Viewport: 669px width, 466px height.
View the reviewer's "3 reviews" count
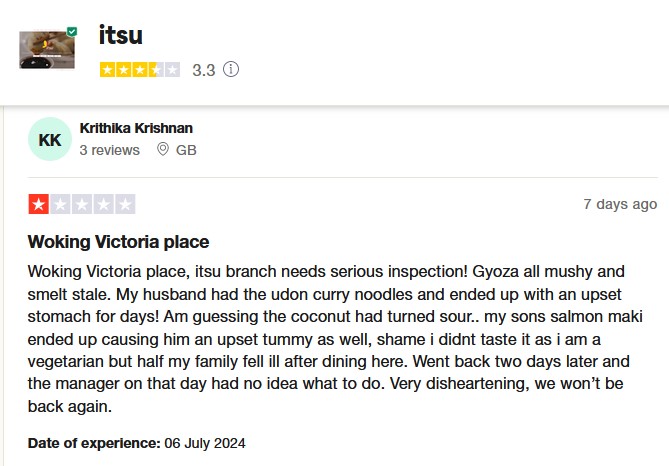109,150
